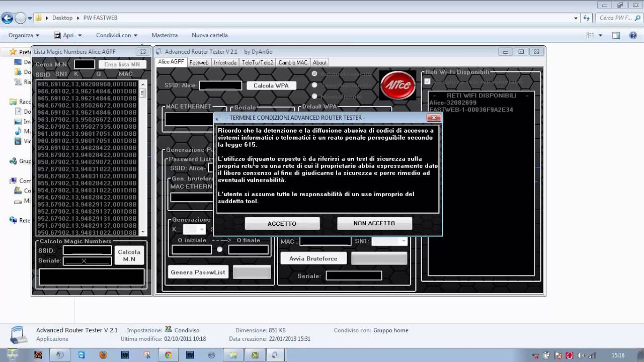Click the Calcola M.N button
The width and height of the screenshot is (644, 362).
[x=129, y=255]
